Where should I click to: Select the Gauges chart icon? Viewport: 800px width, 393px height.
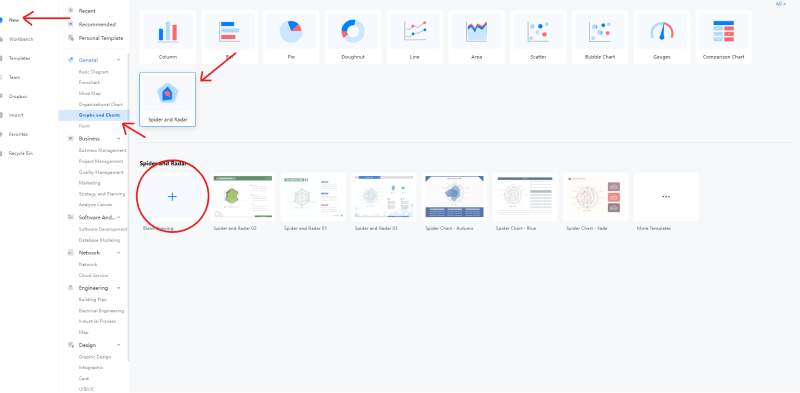coord(662,31)
